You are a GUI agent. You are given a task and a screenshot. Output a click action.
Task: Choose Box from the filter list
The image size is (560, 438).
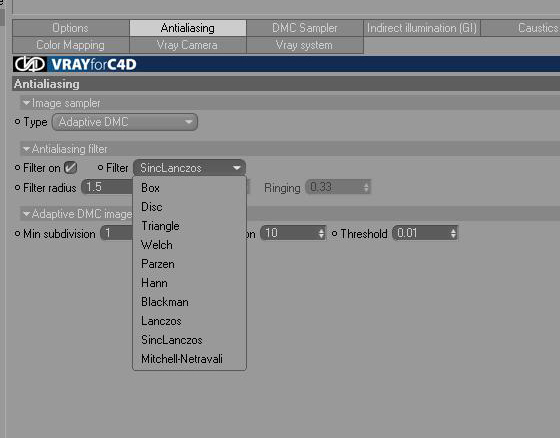click(x=189, y=188)
